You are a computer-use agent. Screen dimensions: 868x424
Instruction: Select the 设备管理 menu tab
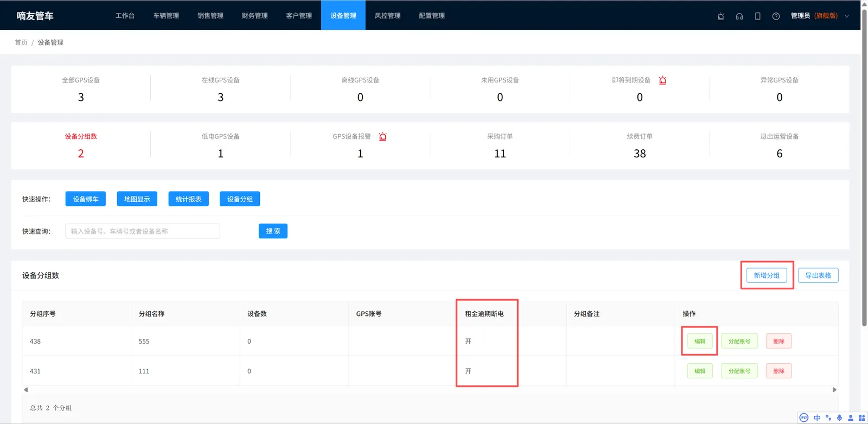343,16
